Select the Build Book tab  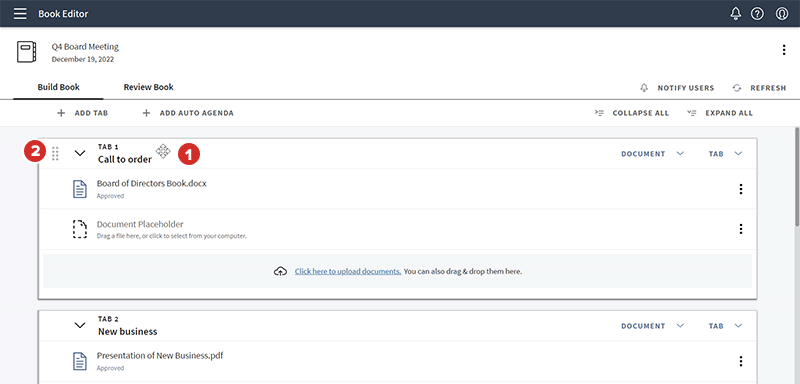pyautogui.click(x=59, y=87)
